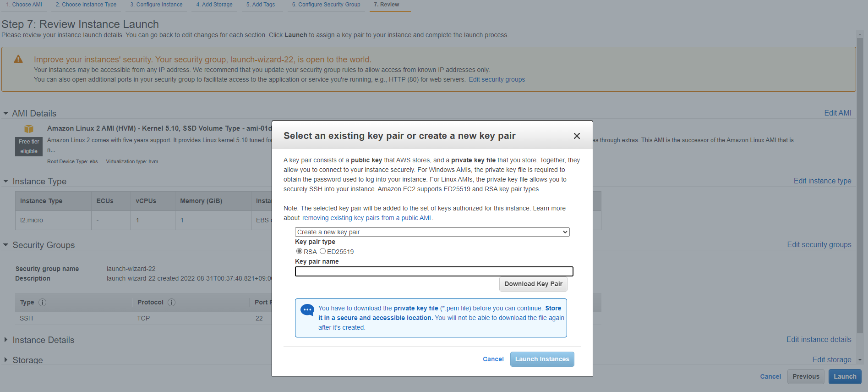Click the info icon next to Type

tap(43, 303)
